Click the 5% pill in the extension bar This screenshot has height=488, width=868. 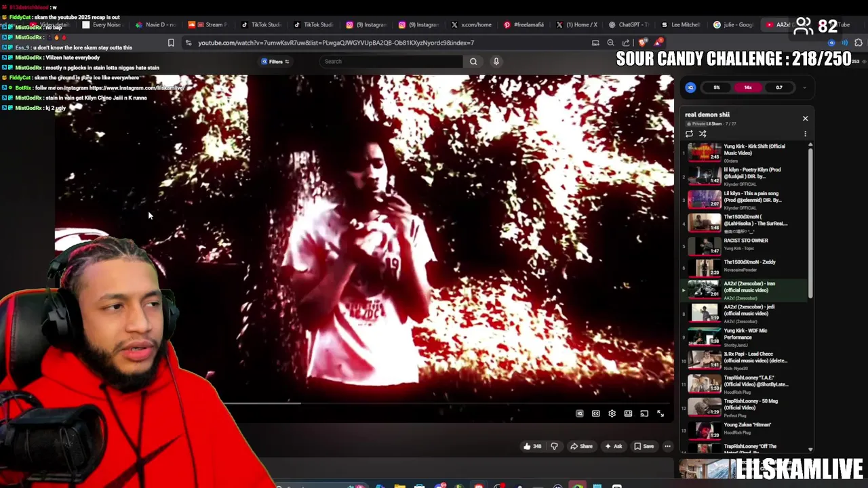pos(717,87)
